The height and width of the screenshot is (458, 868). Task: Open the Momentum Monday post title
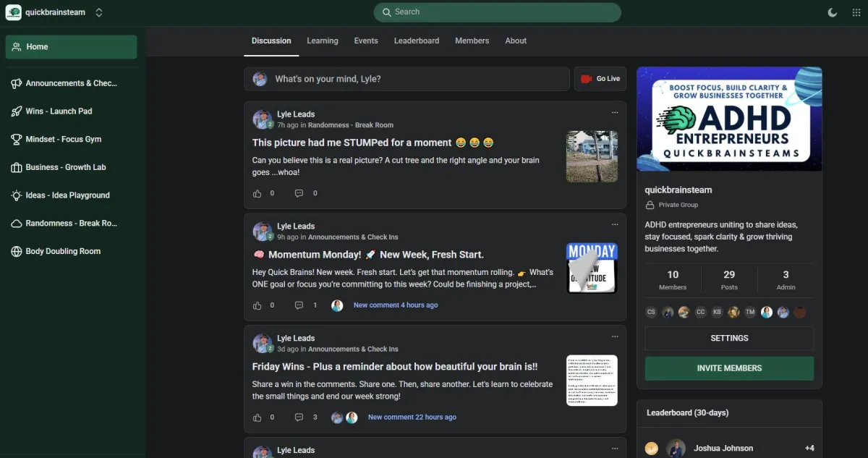(368, 255)
